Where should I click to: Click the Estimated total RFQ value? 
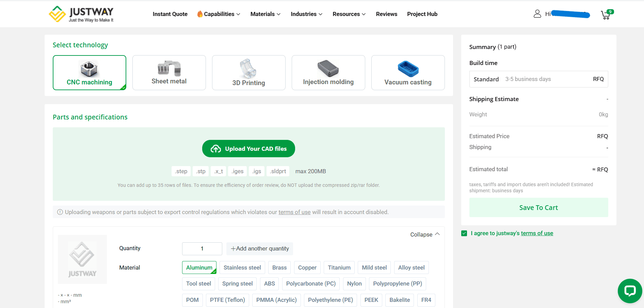tap(600, 169)
